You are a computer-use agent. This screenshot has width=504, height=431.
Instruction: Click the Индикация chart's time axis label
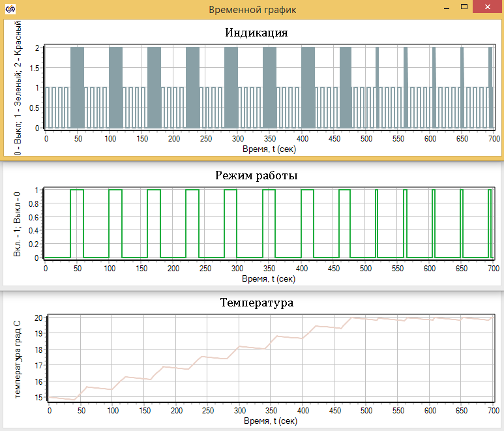pyautogui.click(x=269, y=149)
